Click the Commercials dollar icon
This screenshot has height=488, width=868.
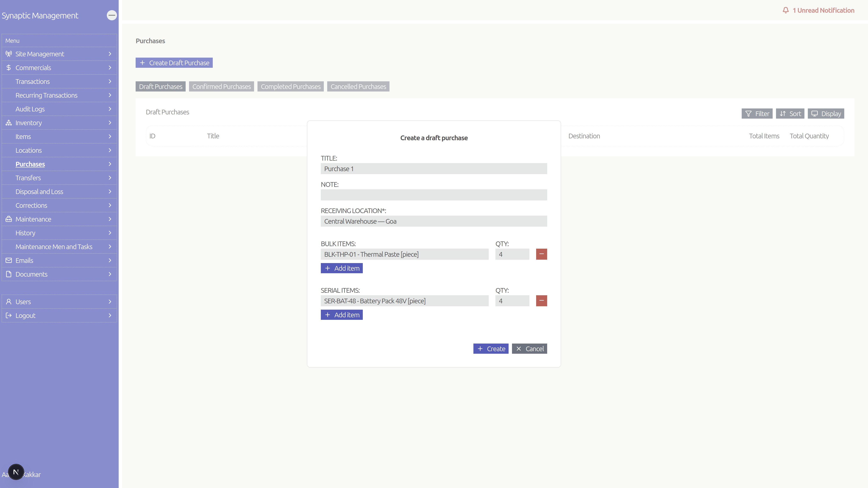pos(9,68)
